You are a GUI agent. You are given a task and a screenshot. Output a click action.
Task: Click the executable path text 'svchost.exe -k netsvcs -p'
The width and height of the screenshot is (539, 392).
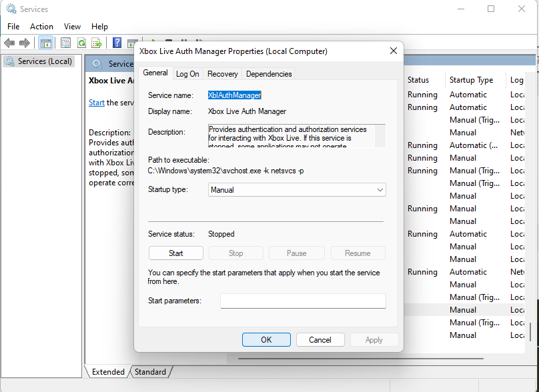point(263,171)
